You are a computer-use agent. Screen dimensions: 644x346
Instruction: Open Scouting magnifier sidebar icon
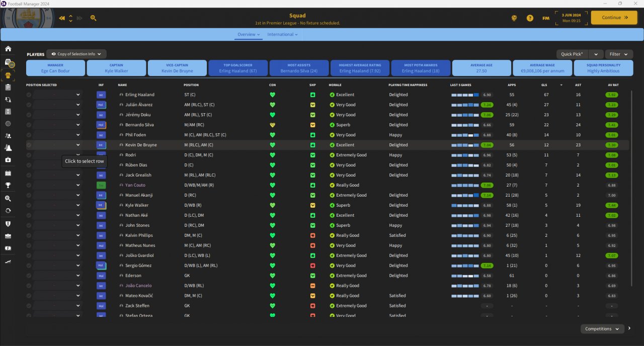point(8,199)
